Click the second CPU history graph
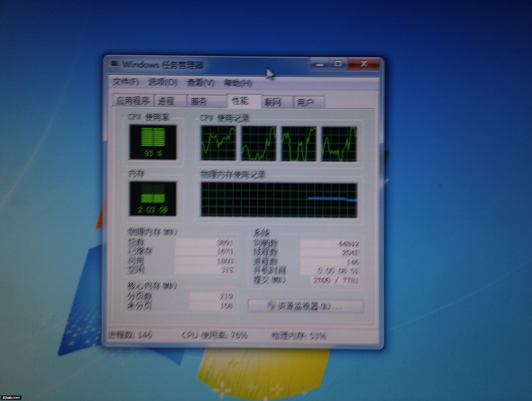This screenshot has width=532, height=401. (x=259, y=143)
